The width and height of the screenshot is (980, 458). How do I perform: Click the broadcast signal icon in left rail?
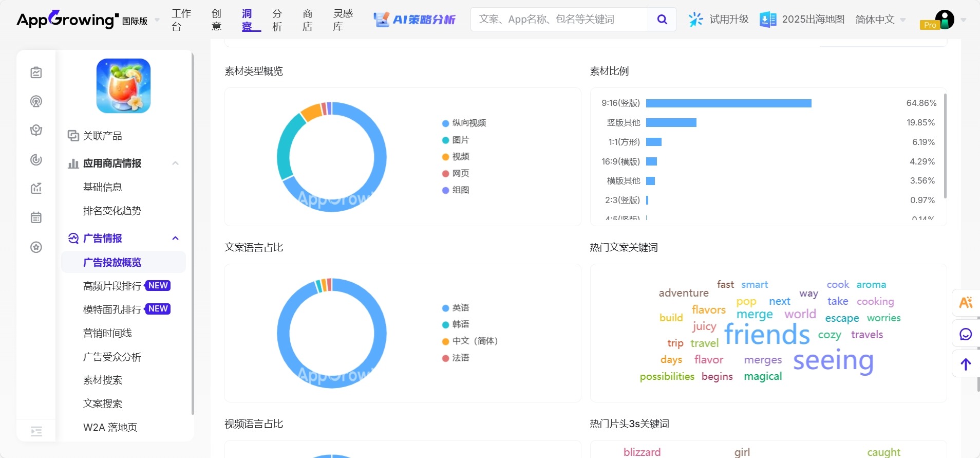(x=36, y=101)
